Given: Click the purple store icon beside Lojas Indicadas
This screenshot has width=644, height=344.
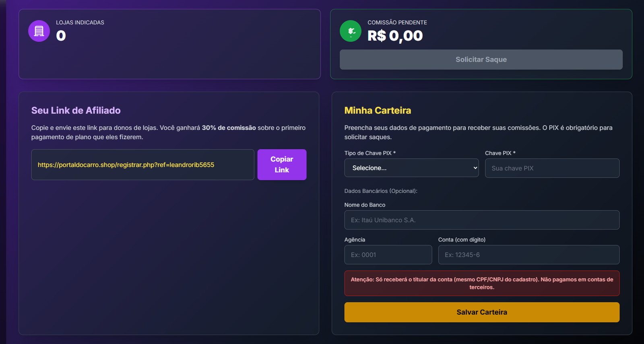Looking at the screenshot, I should (39, 31).
